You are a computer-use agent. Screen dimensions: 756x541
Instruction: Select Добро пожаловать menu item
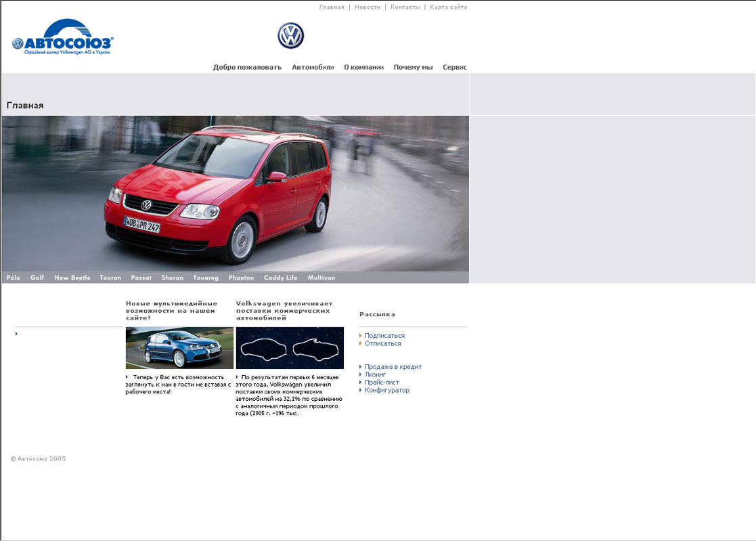coord(247,67)
